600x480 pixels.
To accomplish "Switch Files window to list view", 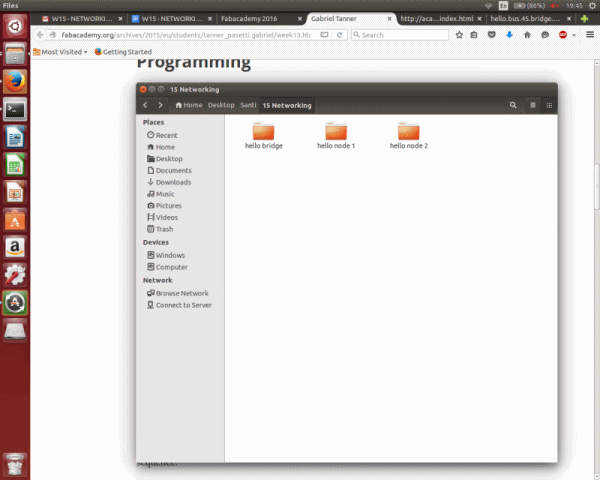I will coord(533,105).
